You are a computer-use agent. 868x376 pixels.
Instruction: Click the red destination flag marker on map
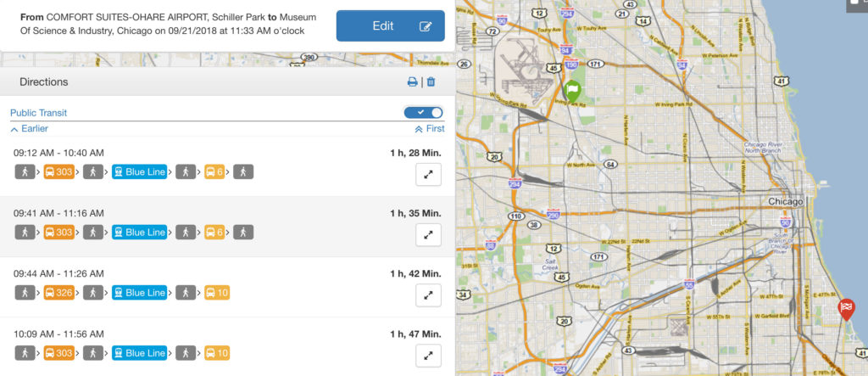pos(847,308)
